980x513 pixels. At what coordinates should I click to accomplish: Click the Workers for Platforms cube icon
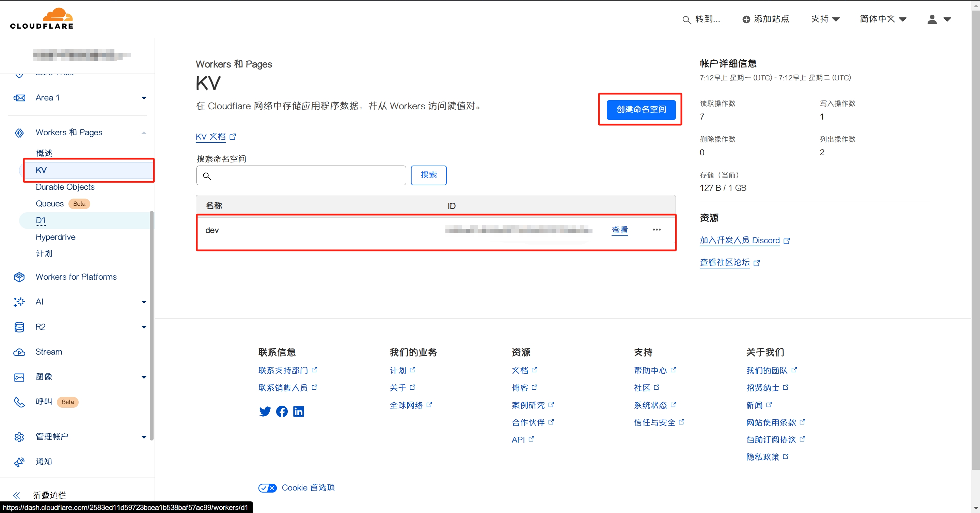click(x=19, y=277)
